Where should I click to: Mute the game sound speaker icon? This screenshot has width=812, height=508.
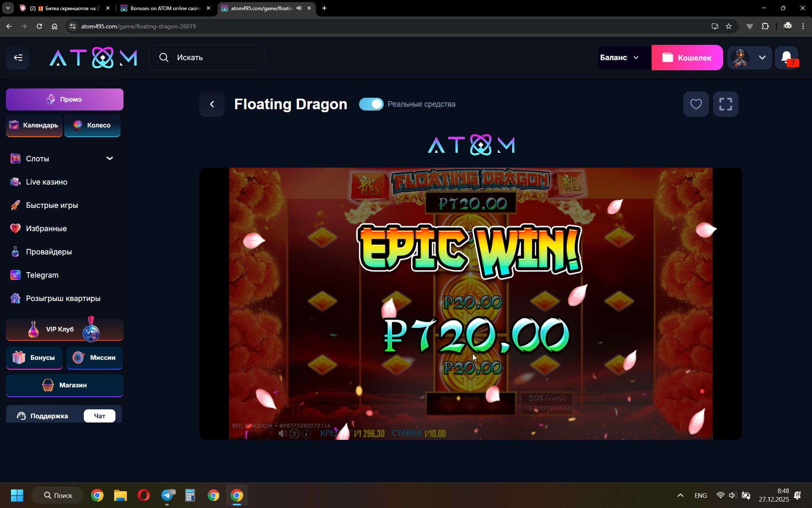point(283,433)
